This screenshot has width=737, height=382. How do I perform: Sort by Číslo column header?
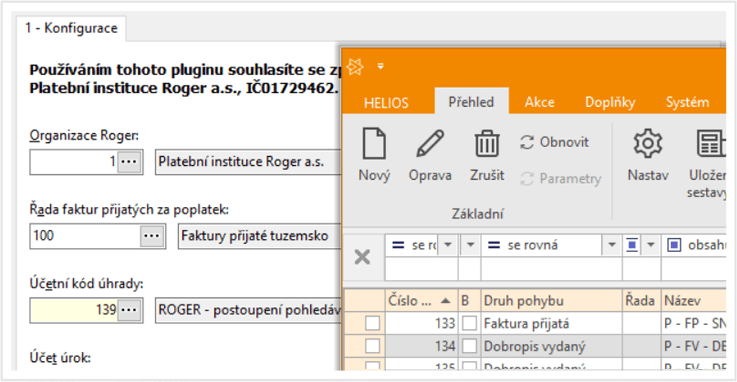tap(421, 301)
